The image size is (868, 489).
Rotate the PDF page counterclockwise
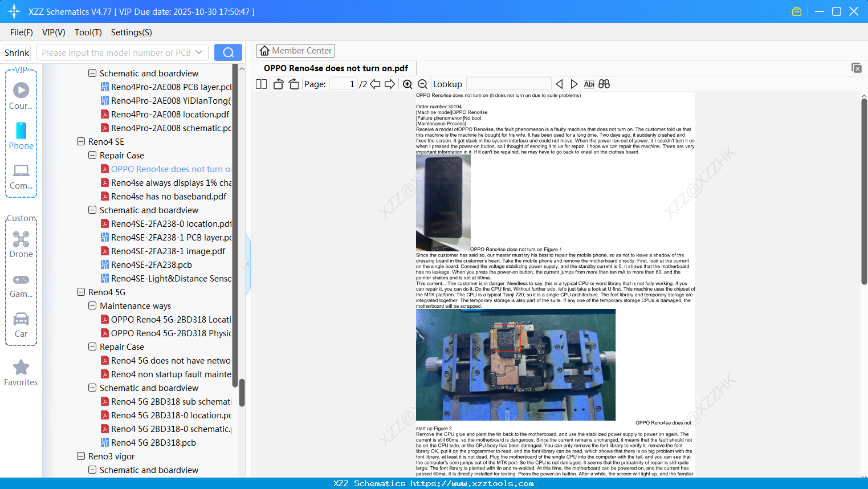278,84
